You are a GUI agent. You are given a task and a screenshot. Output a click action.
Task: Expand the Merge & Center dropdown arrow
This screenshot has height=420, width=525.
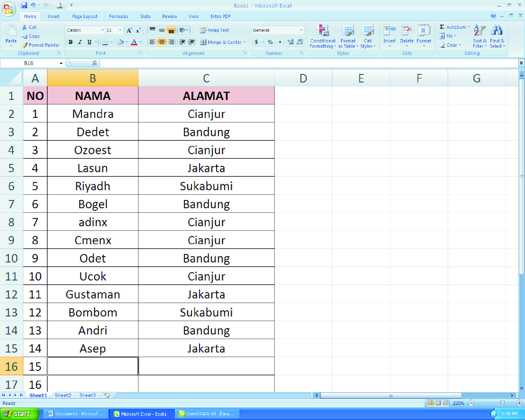[x=244, y=42]
